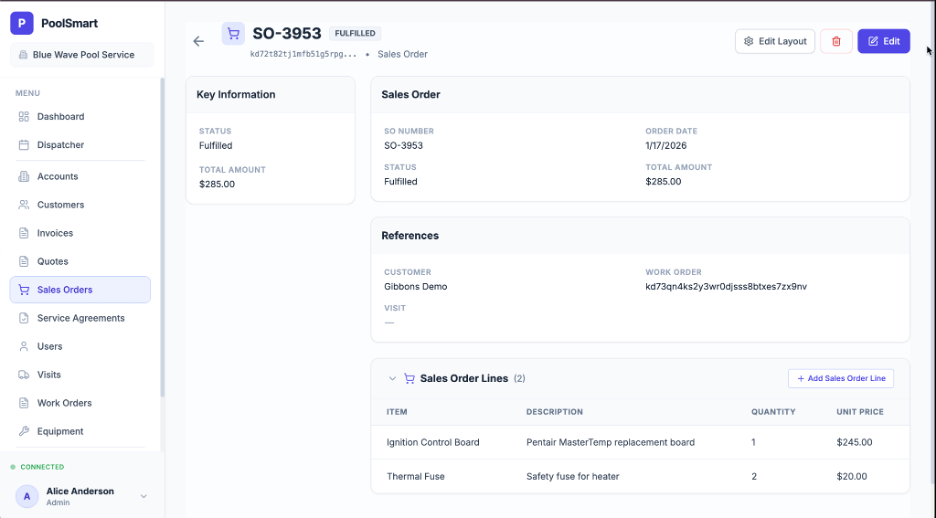Click the PoolSmart logo icon
The width and height of the screenshot is (936, 518).
(22, 23)
